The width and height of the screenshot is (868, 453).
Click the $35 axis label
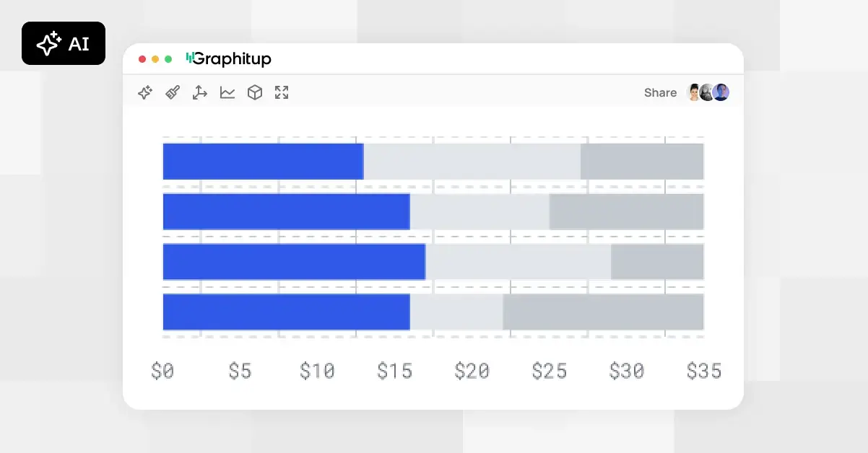pos(704,371)
